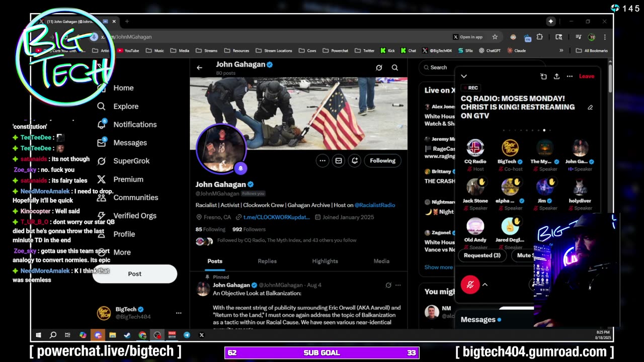Screen dimensions: 644x362
Task: Search John Gahagan's posts magnifier icon
Action: (395, 67)
